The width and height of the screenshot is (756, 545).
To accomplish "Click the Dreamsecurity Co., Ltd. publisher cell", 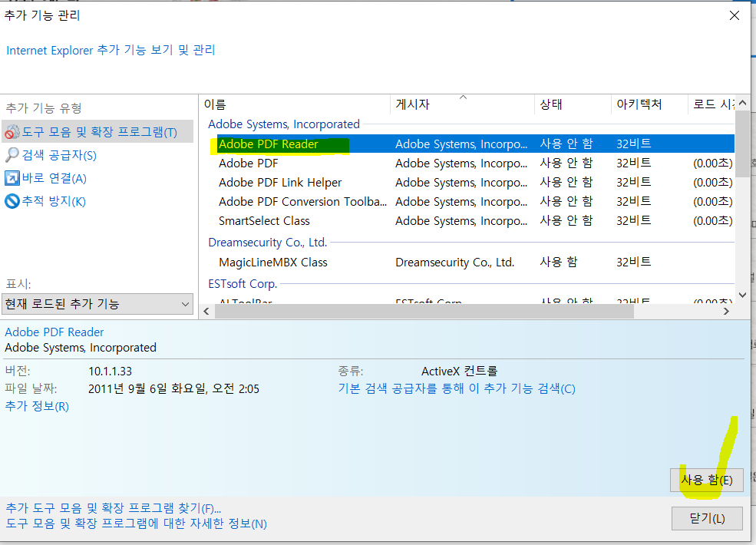I will [454, 263].
